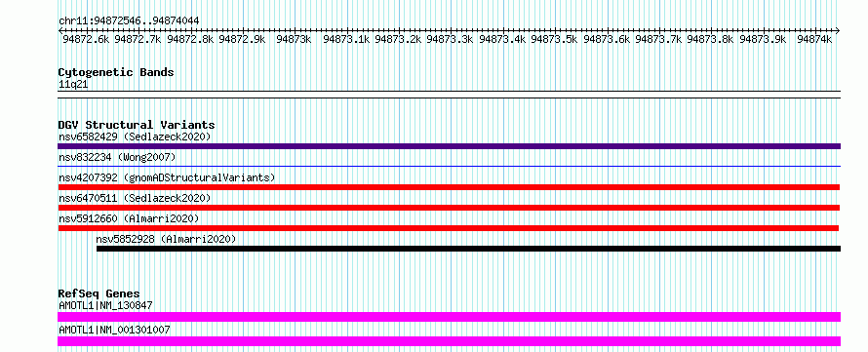The height and width of the screenshot is (352, 868).
Task: Select the red nsv6470511 variant bar
Action: 449,208
